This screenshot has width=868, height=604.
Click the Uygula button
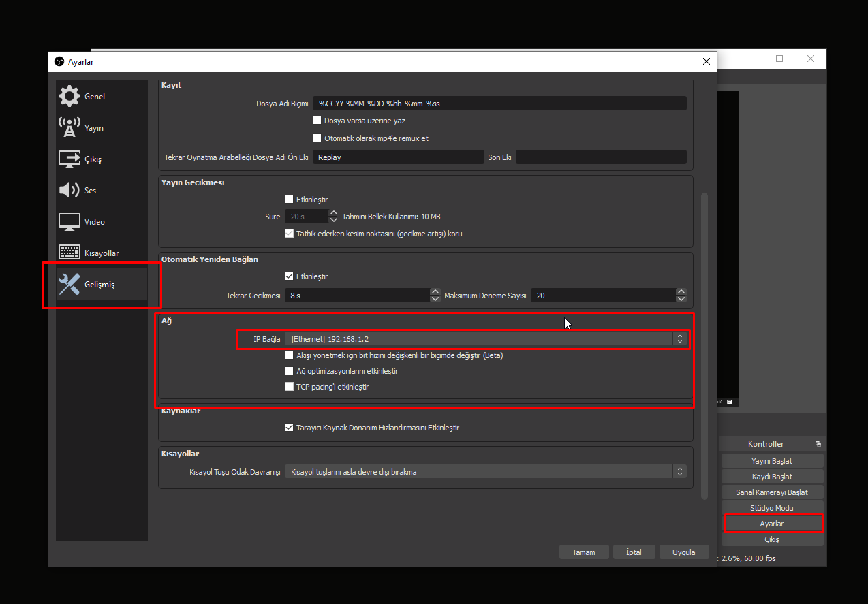pyautogui.click(x=683, y=552)
